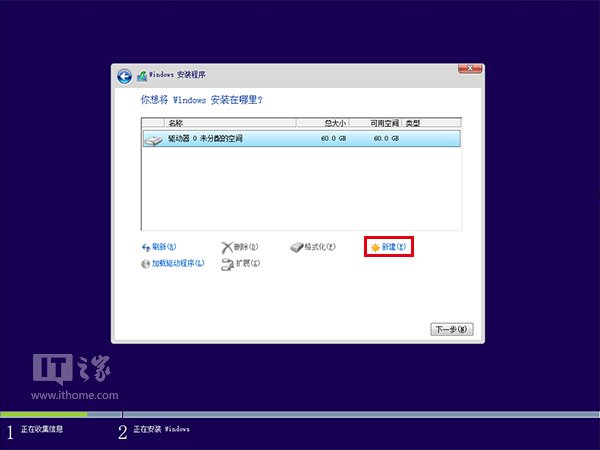This screenshot has height=450, width=600.
Task: Click the 类型 column header
Action: tap(431, 123)
